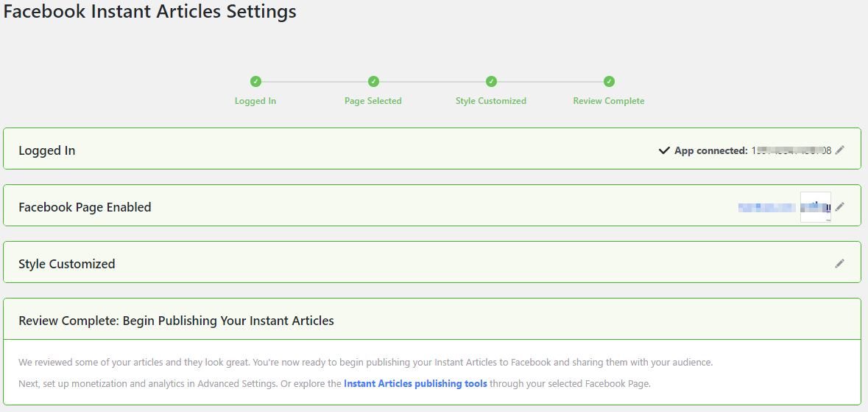The width and height of the screenshot is (868, 412).
Task: Click the Facebook Instant Articles Settings title
Action: (150, 11)
